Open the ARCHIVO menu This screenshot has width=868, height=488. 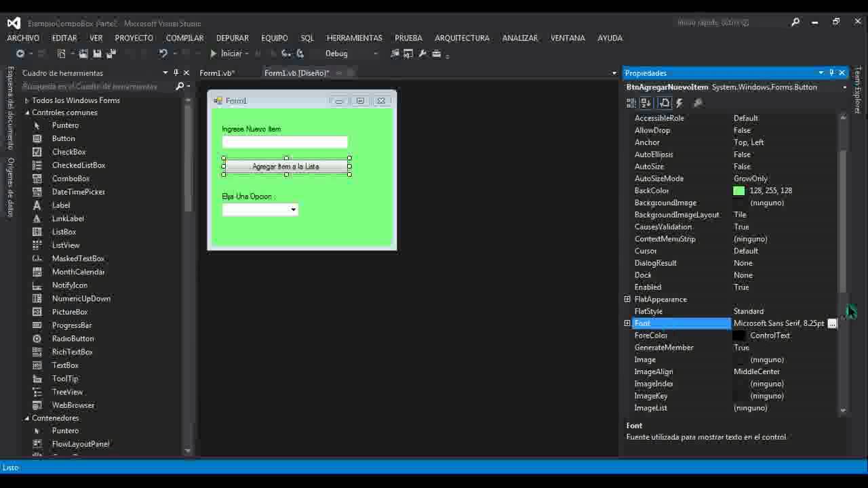23,38
